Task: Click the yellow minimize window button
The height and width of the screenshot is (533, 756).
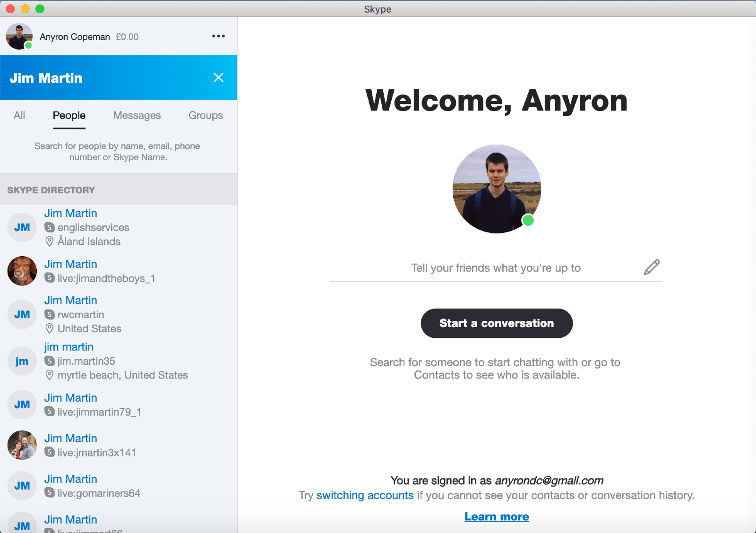Action: pos(25,9)
